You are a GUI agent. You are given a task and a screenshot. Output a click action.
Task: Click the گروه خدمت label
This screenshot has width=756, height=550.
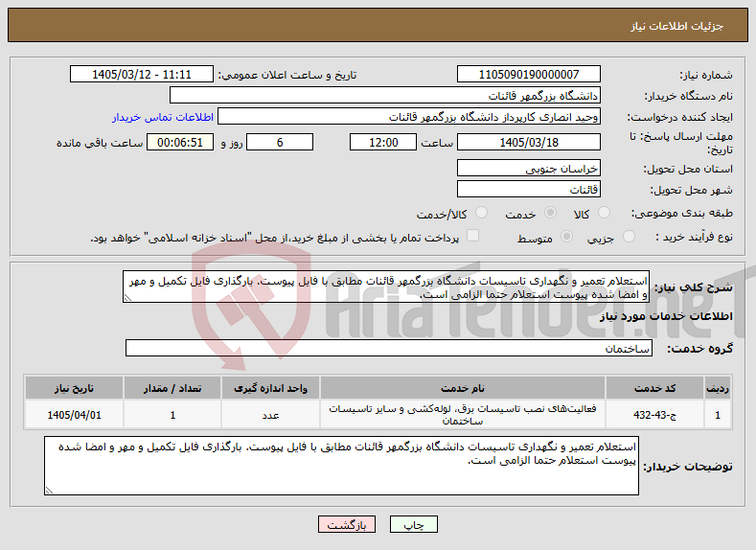[x=700, y=349]
